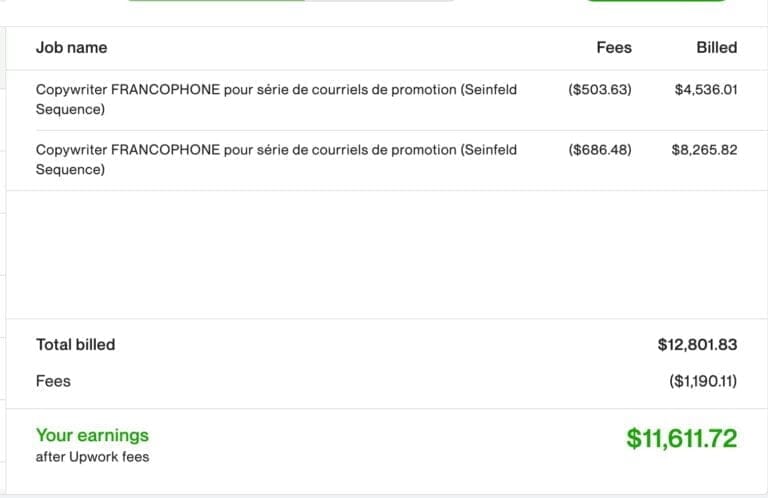Click the Total billed label
The image size is (768, 498).
tap(75, 344)
